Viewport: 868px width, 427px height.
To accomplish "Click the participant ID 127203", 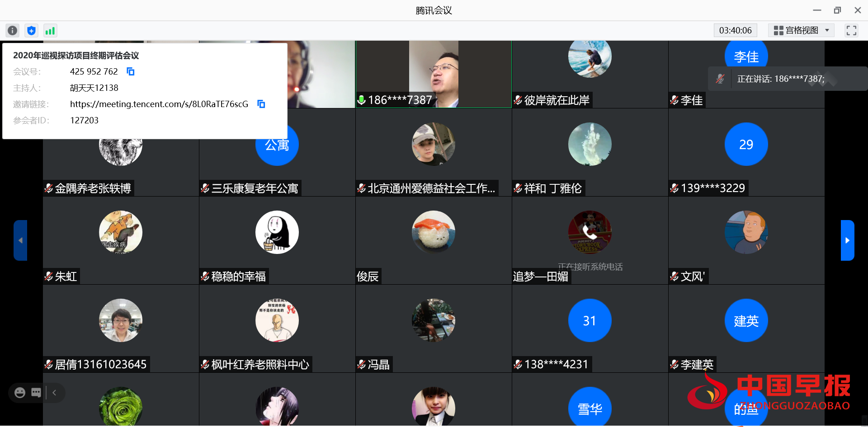I will [84, 120].
